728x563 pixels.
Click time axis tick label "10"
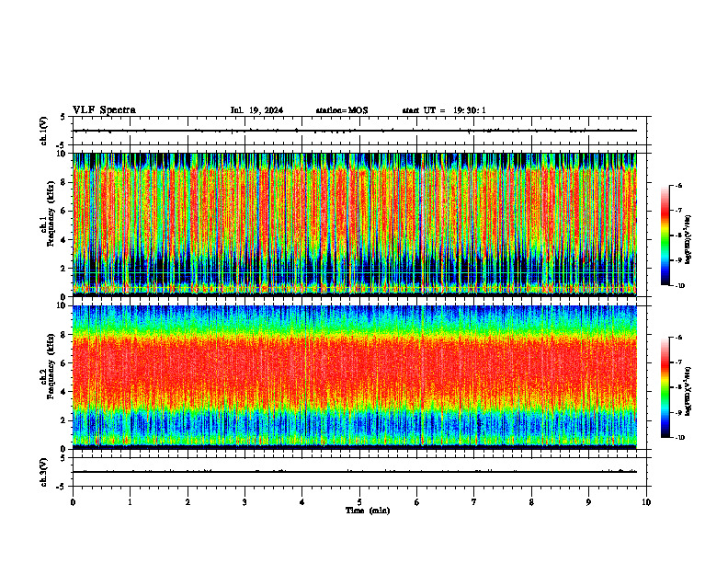coord(646,502)
